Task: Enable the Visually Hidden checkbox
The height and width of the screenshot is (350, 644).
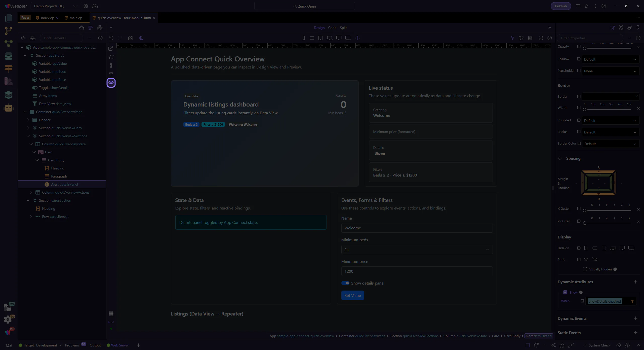Action: pyautogui.click(x=585, y=269)
